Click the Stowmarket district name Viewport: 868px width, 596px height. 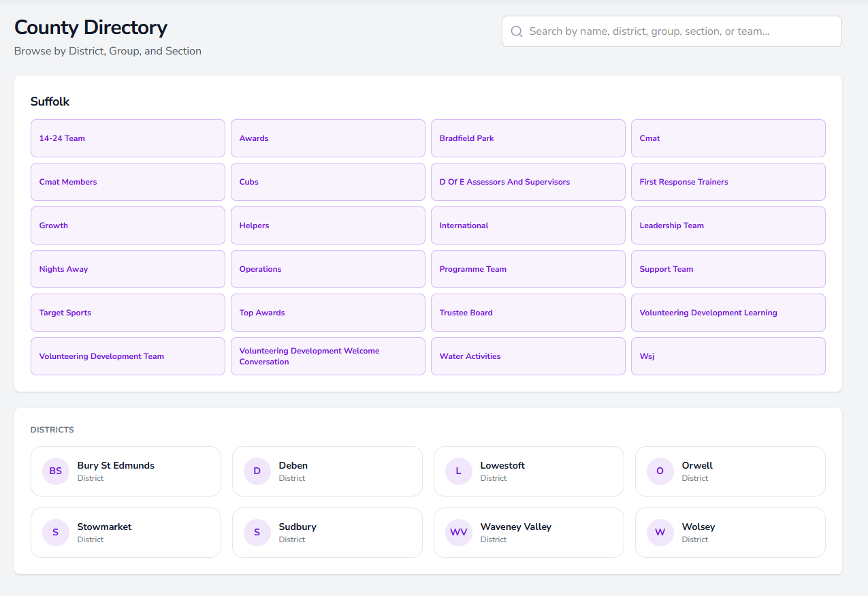105,527
